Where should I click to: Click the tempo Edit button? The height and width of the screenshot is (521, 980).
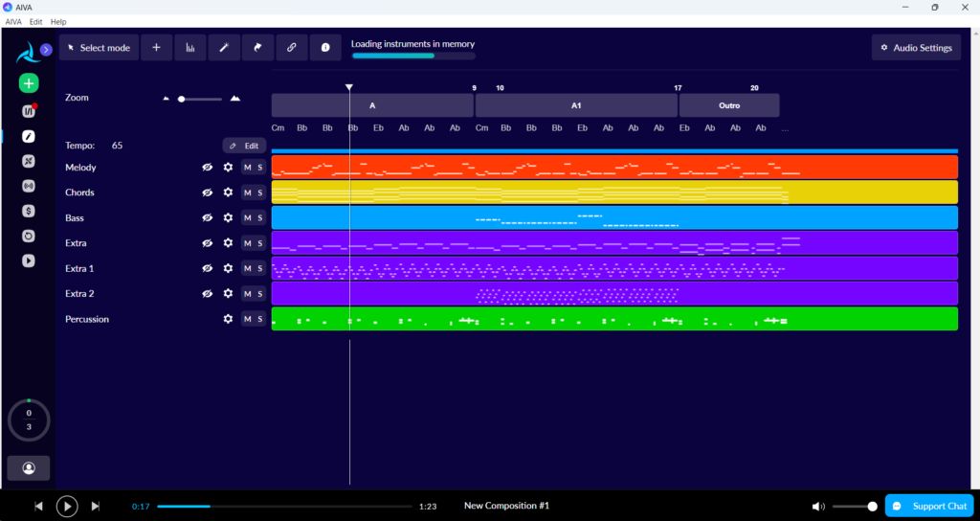tap(244, 146)
